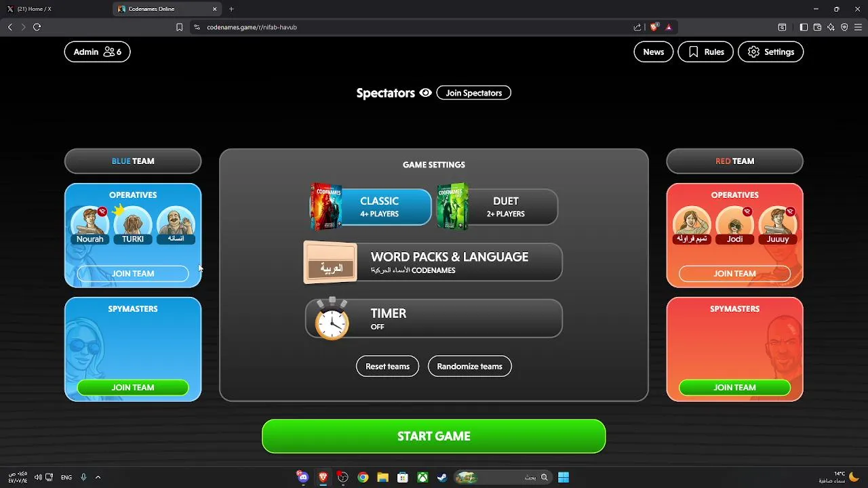Open the Admin players menu
868x488 pixels.
tap(97, 52)
